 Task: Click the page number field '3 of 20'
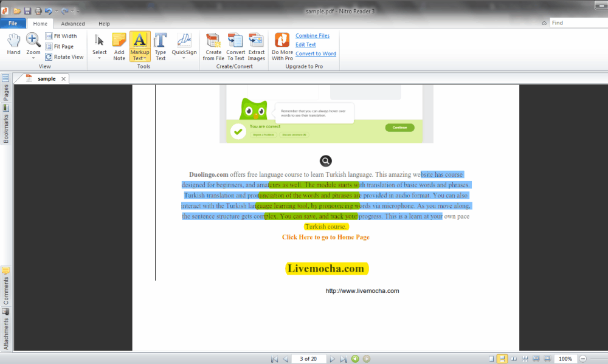coord(308,359)
